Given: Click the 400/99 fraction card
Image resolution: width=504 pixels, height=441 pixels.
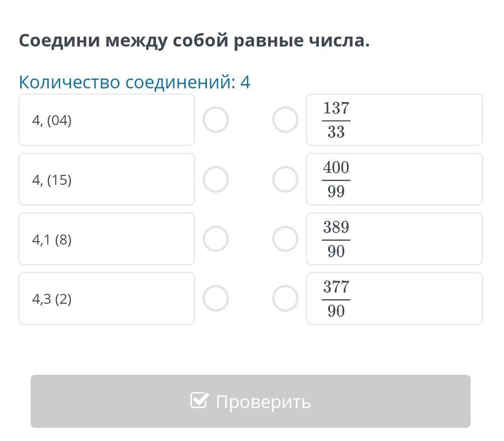Looking at the screenshot, I should [394, 180].
